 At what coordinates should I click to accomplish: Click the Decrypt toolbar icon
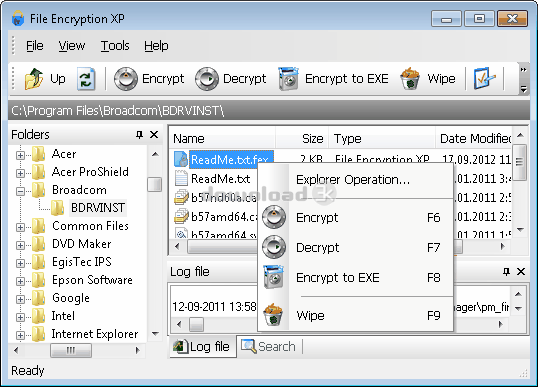[x=207, y=79]
